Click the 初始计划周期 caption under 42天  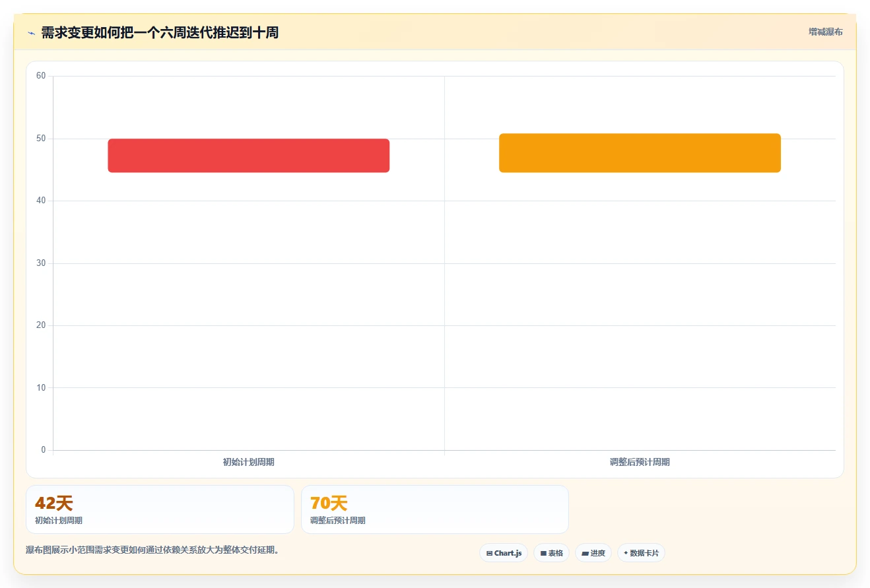(x=59, y=520)
